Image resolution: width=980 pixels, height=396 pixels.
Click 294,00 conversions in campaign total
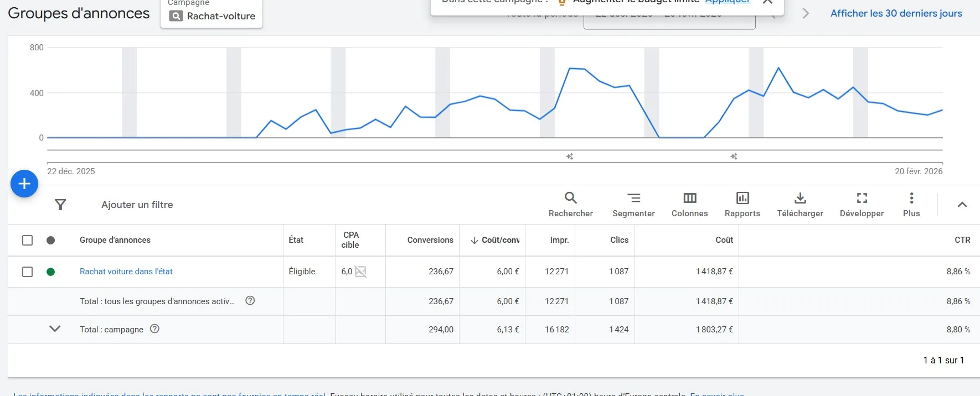click(x=441, y=330)
